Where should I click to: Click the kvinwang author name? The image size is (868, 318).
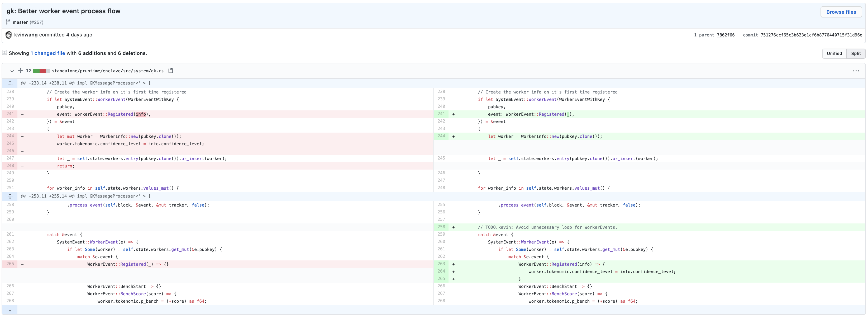tap(26, 35)
